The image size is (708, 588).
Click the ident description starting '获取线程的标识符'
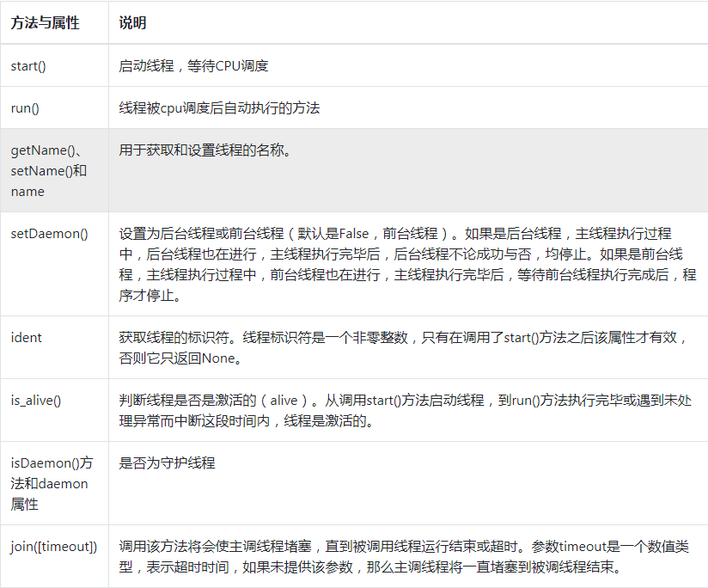tap(402, 347)
